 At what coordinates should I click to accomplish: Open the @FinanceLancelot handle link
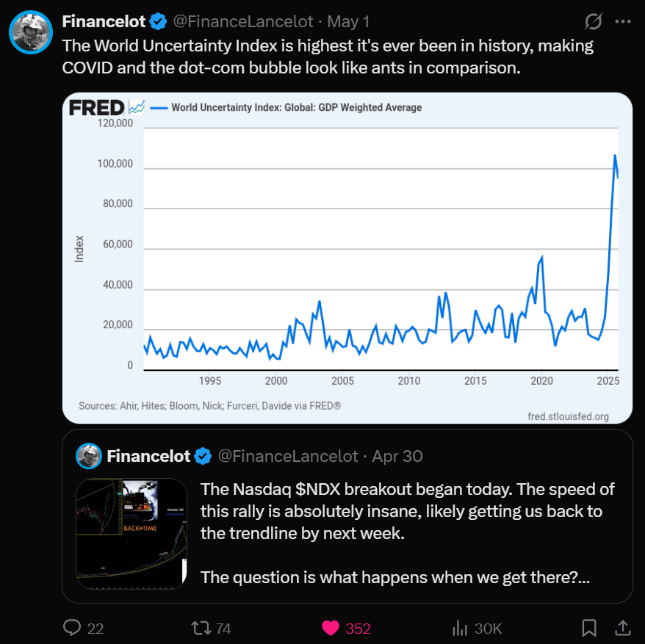pyautogui.click(x=243, y=21)
